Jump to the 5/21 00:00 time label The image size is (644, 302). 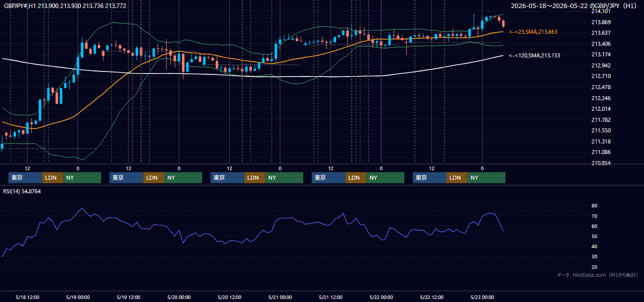tap(280, 297)
